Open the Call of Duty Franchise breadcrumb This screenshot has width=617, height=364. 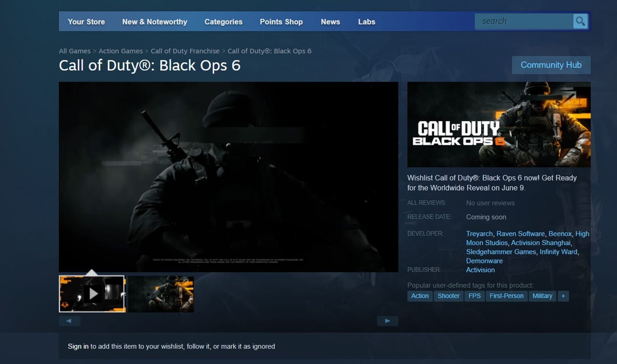(185, 51)
